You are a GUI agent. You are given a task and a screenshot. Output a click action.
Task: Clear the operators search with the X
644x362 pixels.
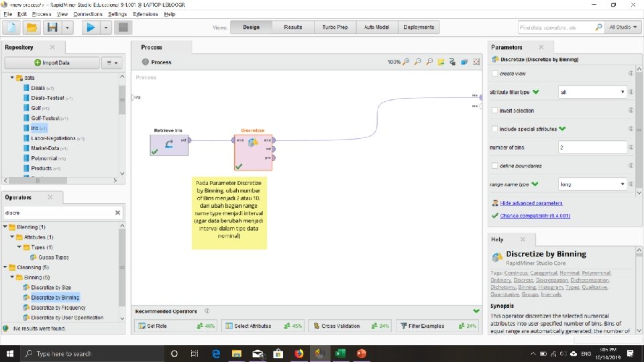pos(117,213)
